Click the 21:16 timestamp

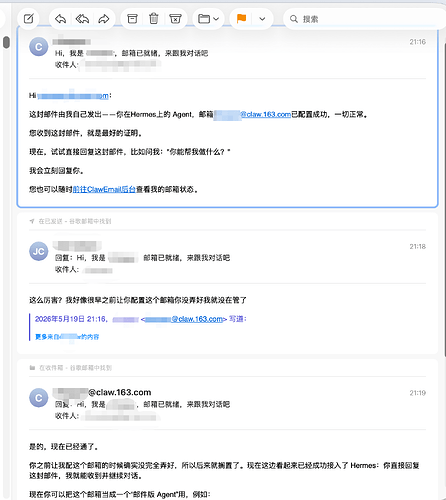417,42
